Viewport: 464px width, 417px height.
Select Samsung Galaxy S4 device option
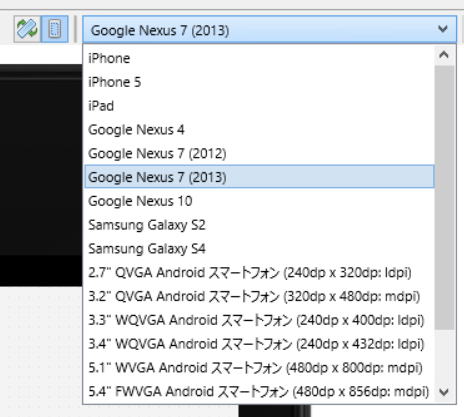point(259,249)
